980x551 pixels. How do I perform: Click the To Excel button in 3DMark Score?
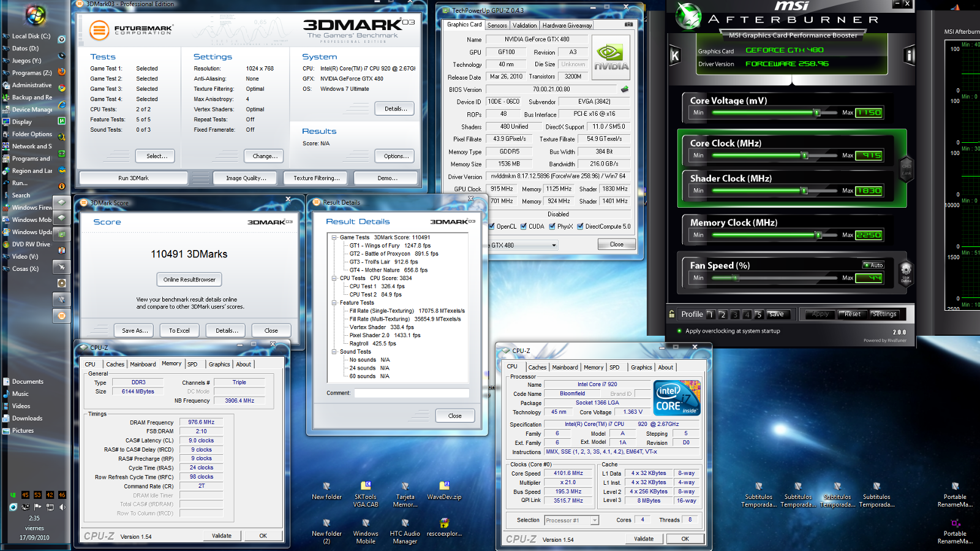tap(179, 330)
